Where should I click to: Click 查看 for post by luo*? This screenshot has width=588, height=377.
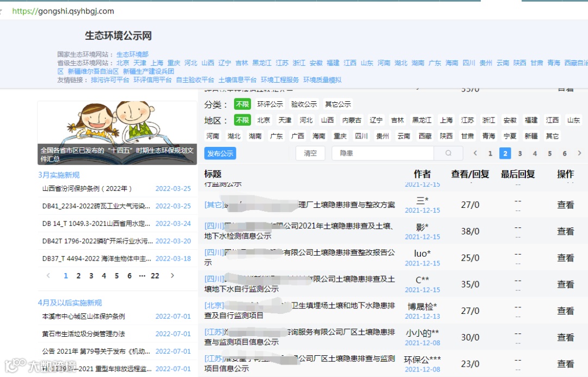[565, 258]
